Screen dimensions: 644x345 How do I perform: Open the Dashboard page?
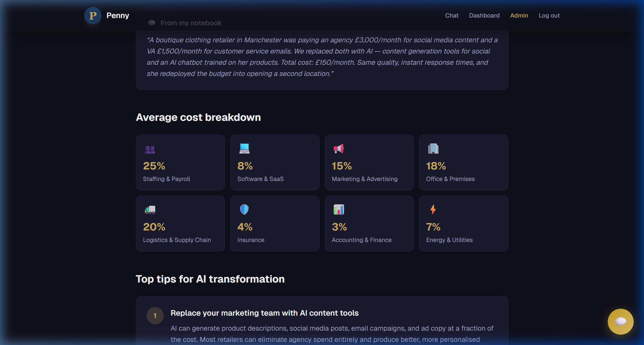(x=484, y=15)
